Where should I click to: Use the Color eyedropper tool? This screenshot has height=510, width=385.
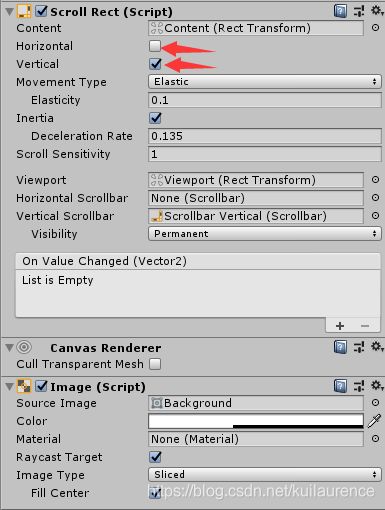(374, 421)
